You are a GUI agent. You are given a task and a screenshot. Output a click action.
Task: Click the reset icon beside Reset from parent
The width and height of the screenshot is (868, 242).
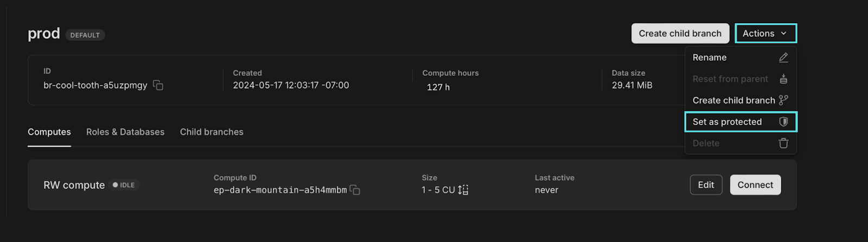pos(783,79)
